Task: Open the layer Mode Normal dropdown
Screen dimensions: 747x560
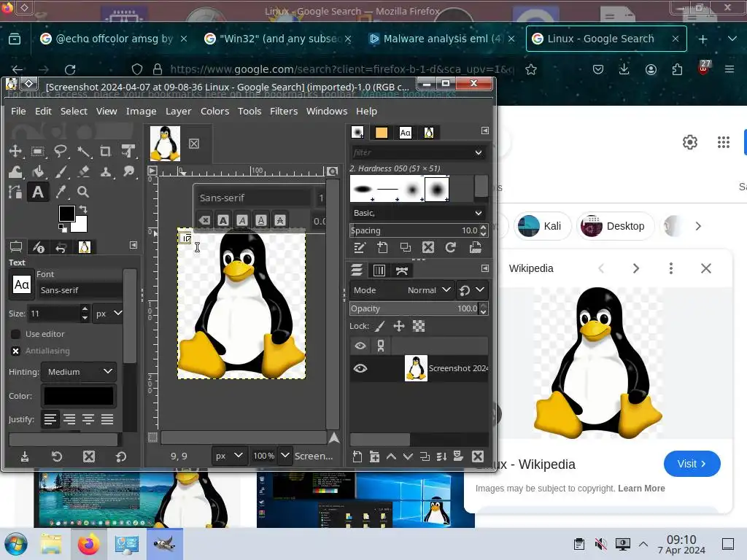Action: pos(401,290)
